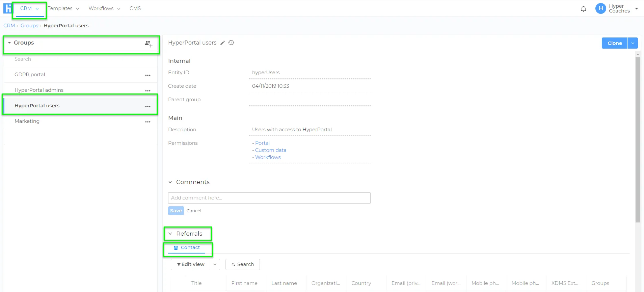Click the Edit view button

pos(191,264)
